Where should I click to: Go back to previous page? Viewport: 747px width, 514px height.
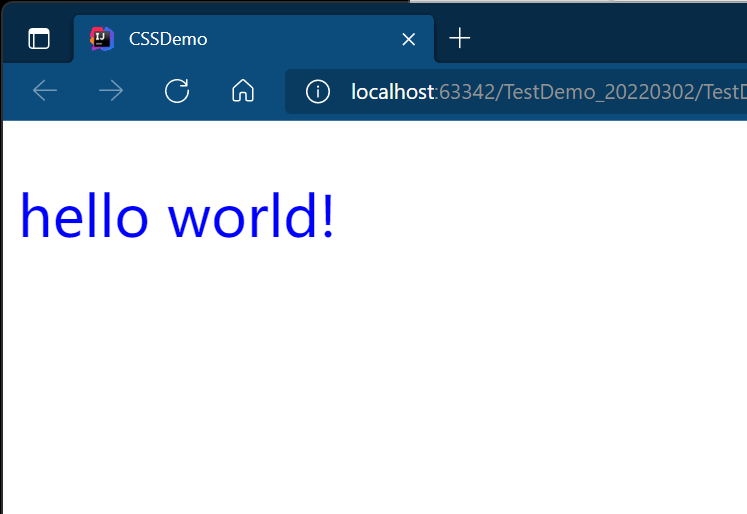[45, 91]
